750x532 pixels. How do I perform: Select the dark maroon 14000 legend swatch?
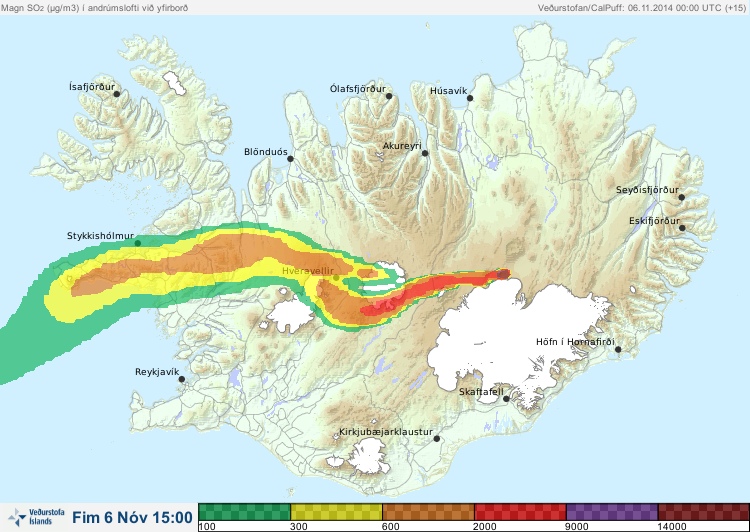(704, 512)
